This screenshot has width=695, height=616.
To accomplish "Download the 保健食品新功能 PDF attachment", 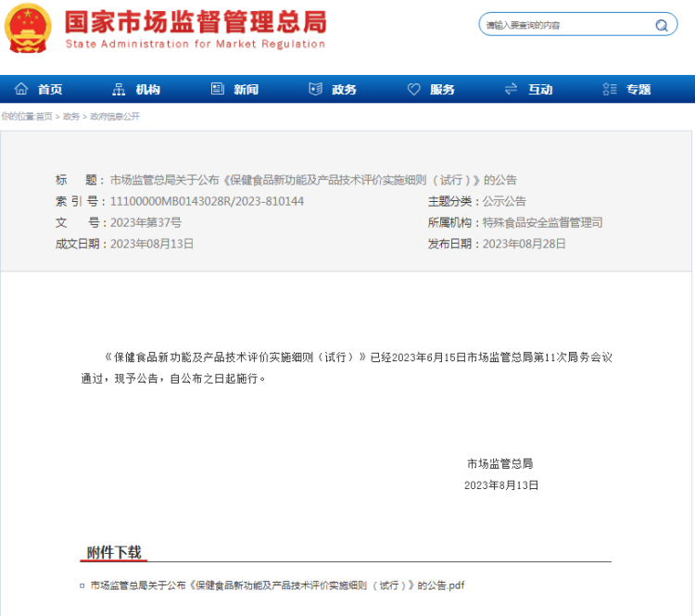I will click(x=277, y=585).
